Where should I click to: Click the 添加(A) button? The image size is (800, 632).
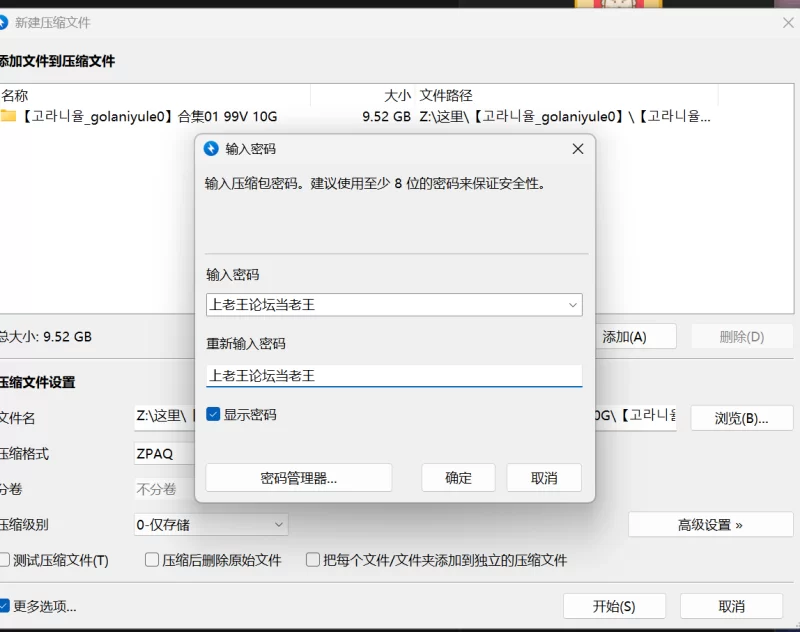click(636, 337)
